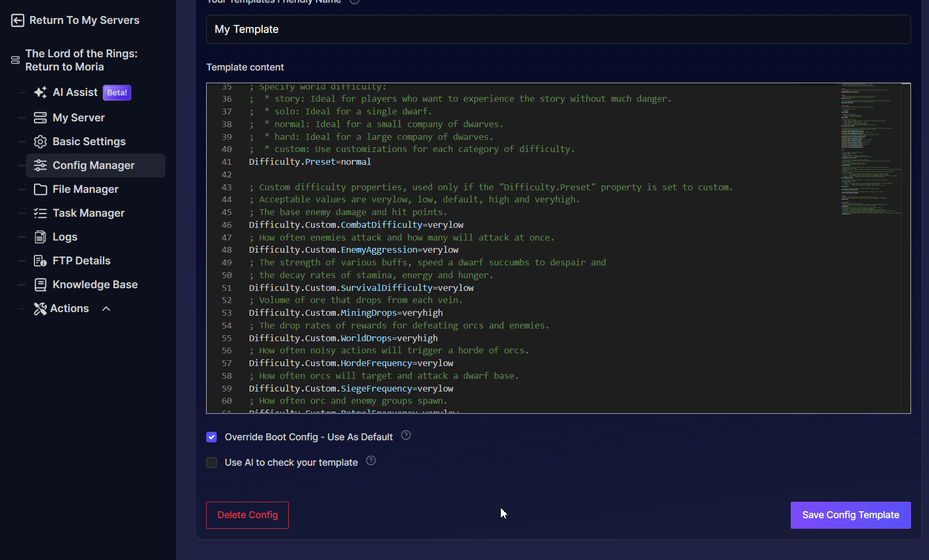Click the File Manager folder icon
Viewport: 929px width, 560px height.
click(x=40, y=189)
